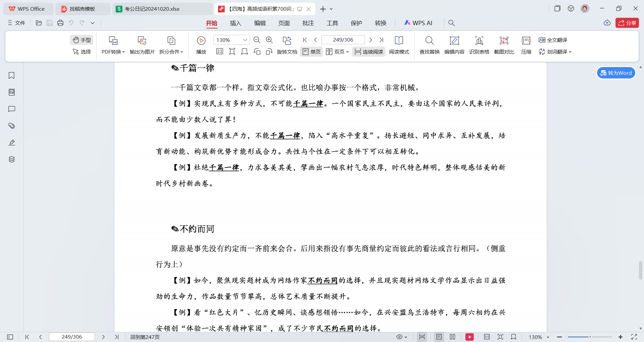
Task: Click the 截图对比 icon
Action: coord(504,41)
